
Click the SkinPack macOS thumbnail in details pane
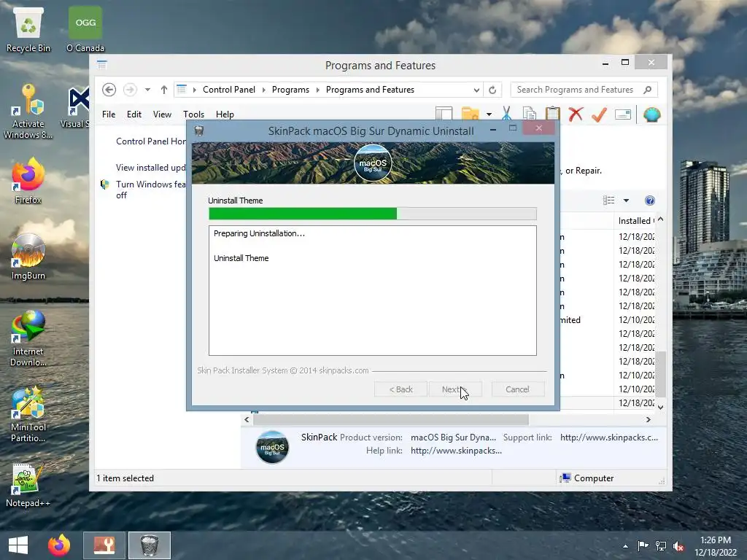pos(272,447)
